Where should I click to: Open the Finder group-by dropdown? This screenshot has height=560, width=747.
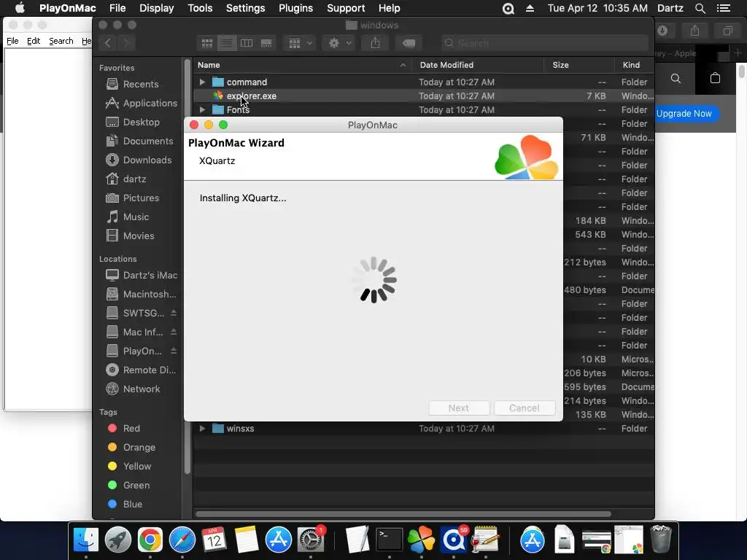[x=300, y=43]
